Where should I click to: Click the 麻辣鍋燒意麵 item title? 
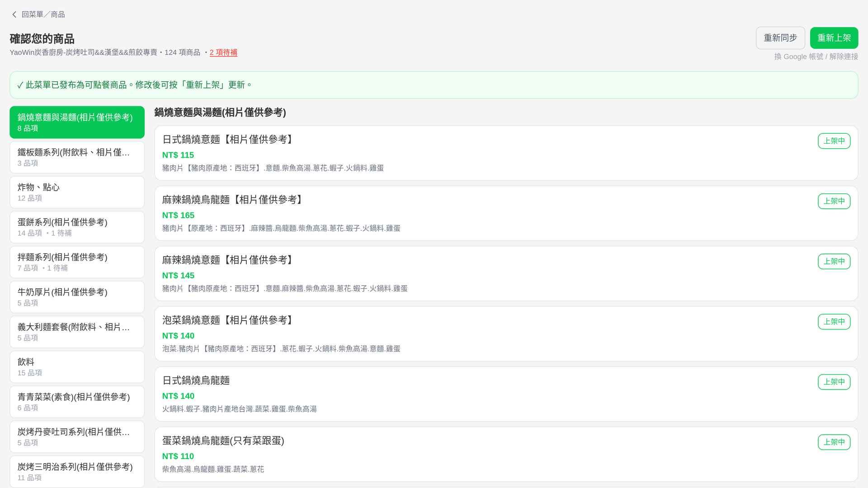(229, 260)
